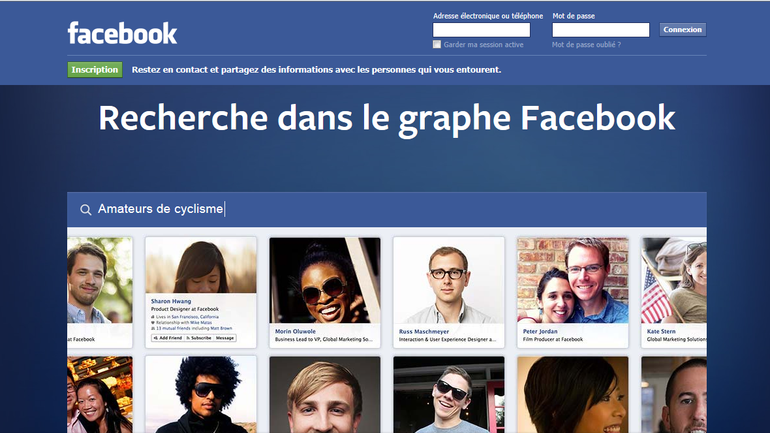Click Add Friend on Sharon Hwang card
This screenshot has width=770, height=433.
tap(168, 338)
